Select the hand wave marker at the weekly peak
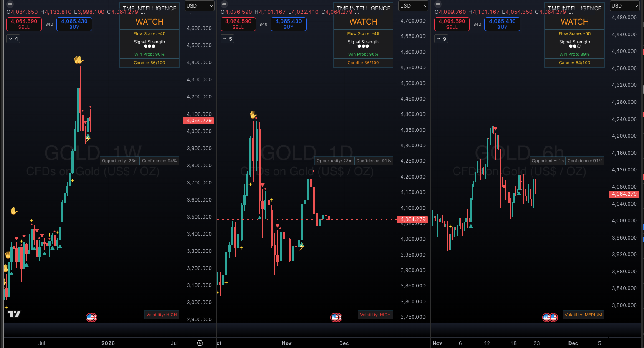This screenshot has width=644, height=348. click(79, 59)
